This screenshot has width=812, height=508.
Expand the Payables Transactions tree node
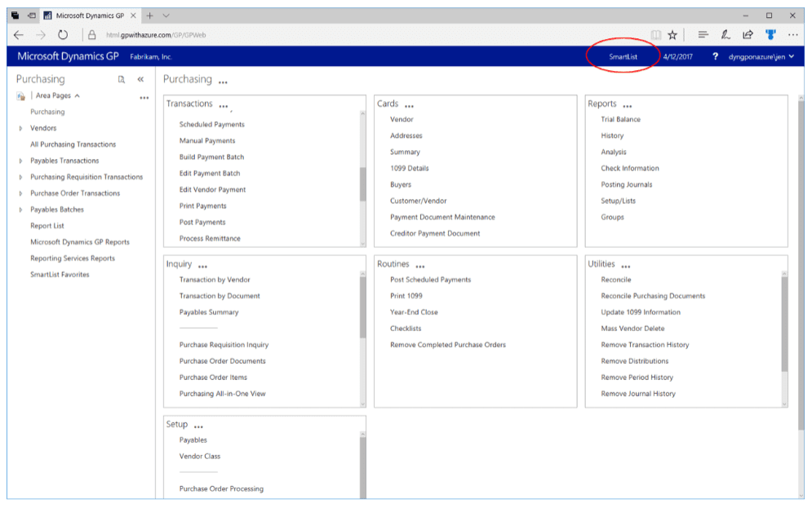click(x=20, y=161)
